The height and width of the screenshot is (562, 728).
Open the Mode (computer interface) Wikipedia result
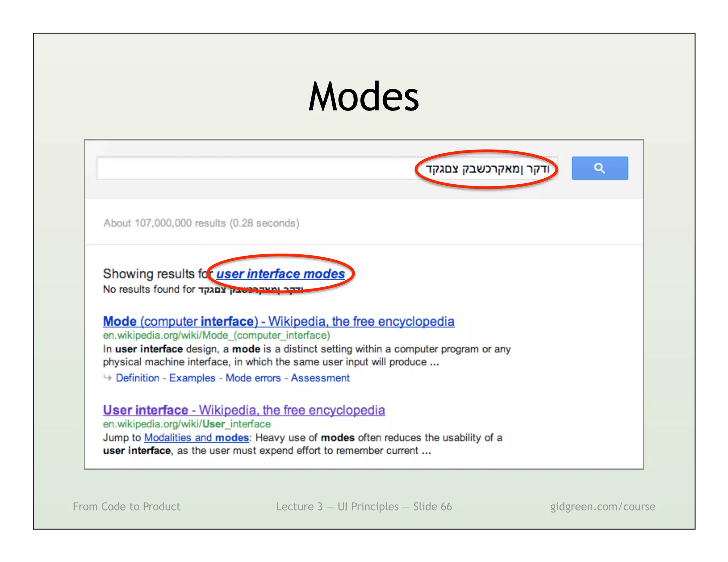tap(279, 321)
